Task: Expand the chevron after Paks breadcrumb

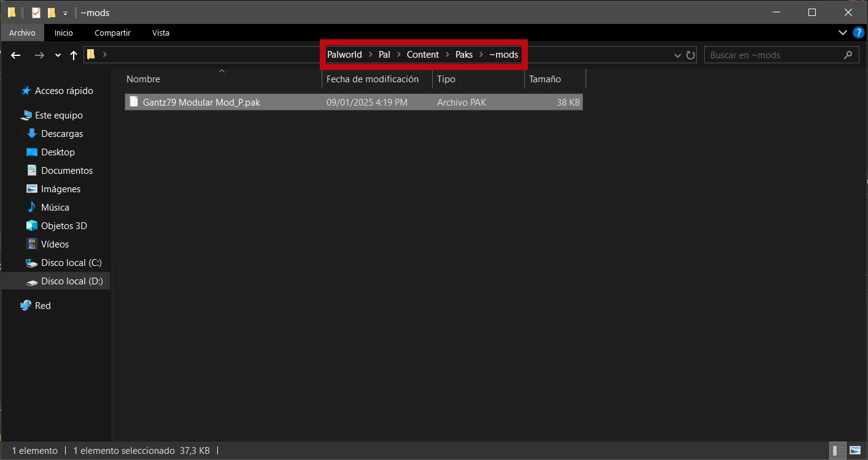Action: pyautogui.click(x=481, y=54)
